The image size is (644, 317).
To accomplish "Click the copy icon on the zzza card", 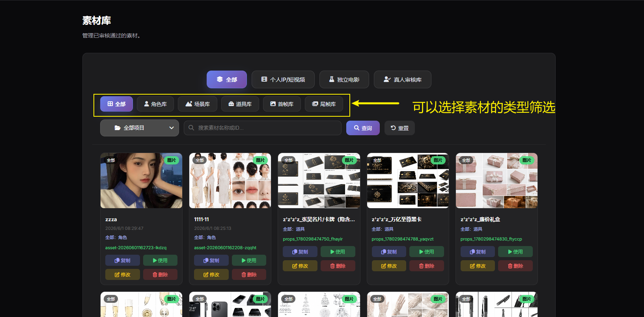I will point(117,261).
